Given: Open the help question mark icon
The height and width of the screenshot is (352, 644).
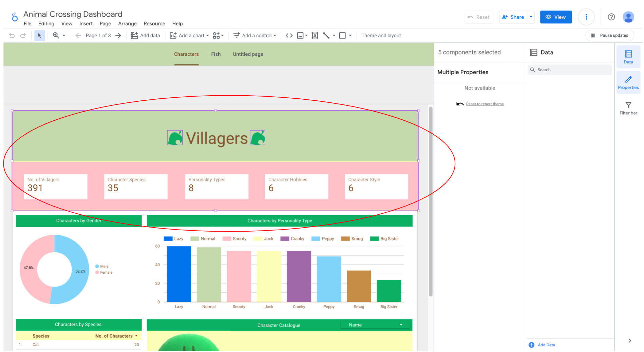Looking at the screenshot, I should point(611,17).
